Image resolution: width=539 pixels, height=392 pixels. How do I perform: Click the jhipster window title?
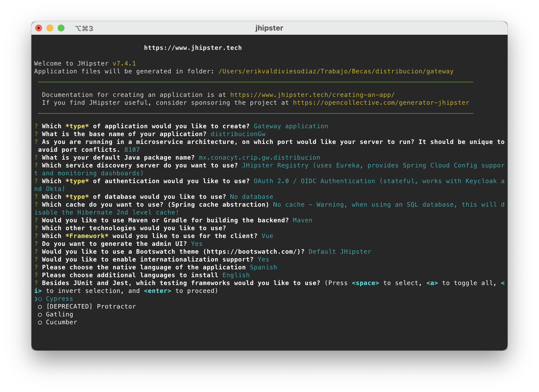[269, 28]
